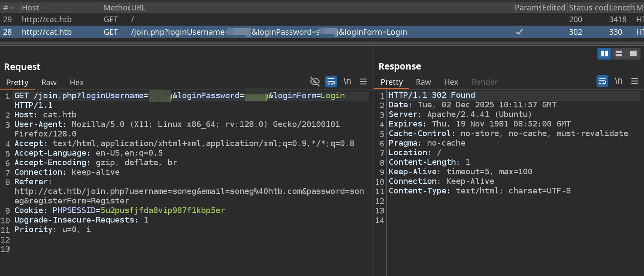This screenshot has height=276, width=644.
Task: Sort history by Status code column
Action: click(x=588, y=7)
